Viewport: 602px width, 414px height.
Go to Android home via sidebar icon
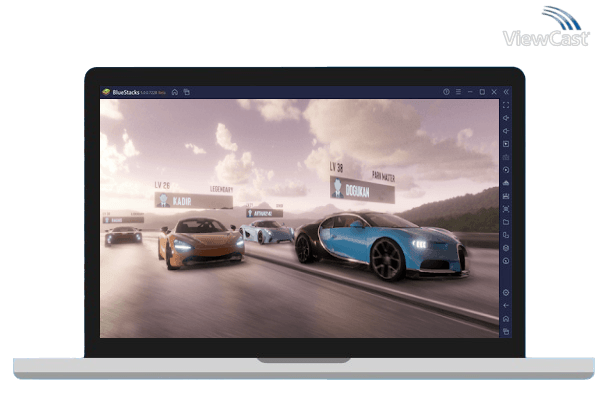(x=506, y=318)
